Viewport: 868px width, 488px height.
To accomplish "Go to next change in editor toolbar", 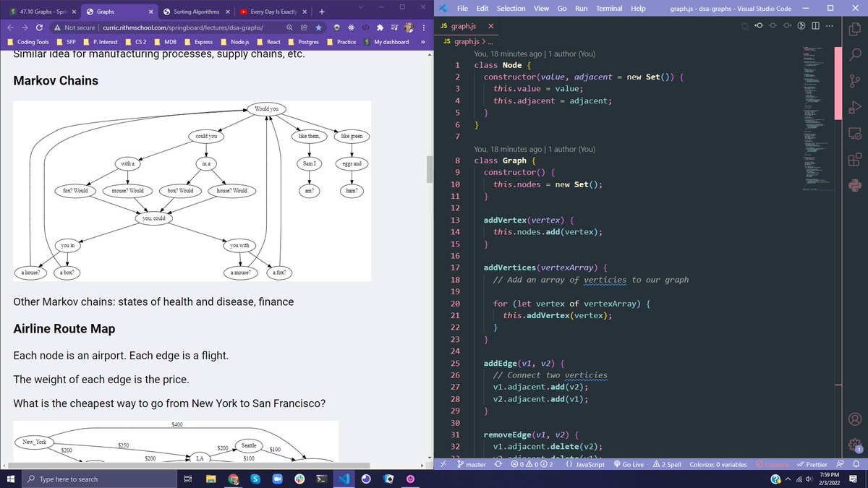I will pyautogui.click(x=787, y=26).
